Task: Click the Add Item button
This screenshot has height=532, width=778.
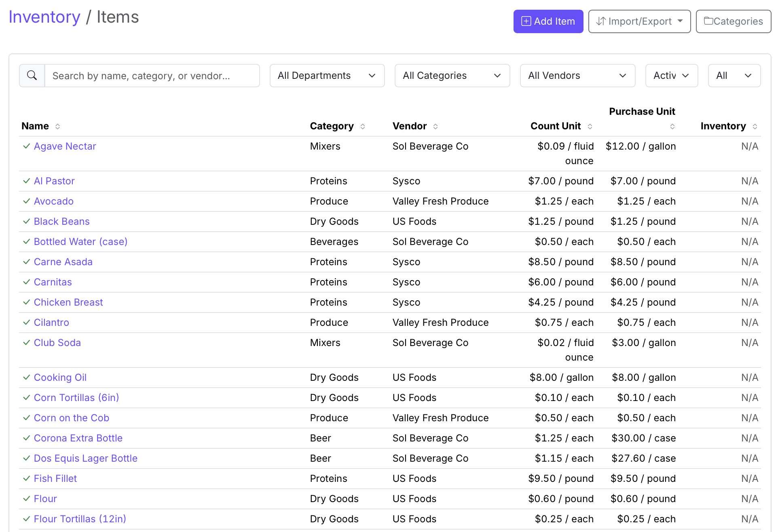Action: (x=548, y=21)
